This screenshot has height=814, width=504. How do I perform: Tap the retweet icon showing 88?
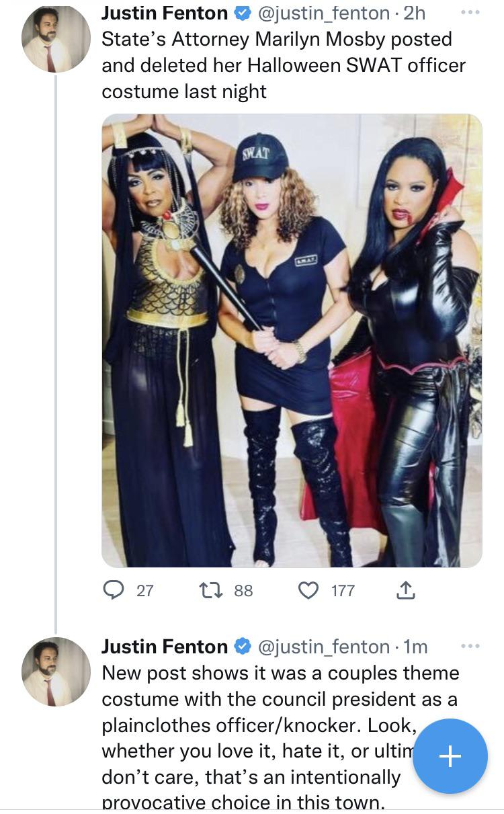208,590
